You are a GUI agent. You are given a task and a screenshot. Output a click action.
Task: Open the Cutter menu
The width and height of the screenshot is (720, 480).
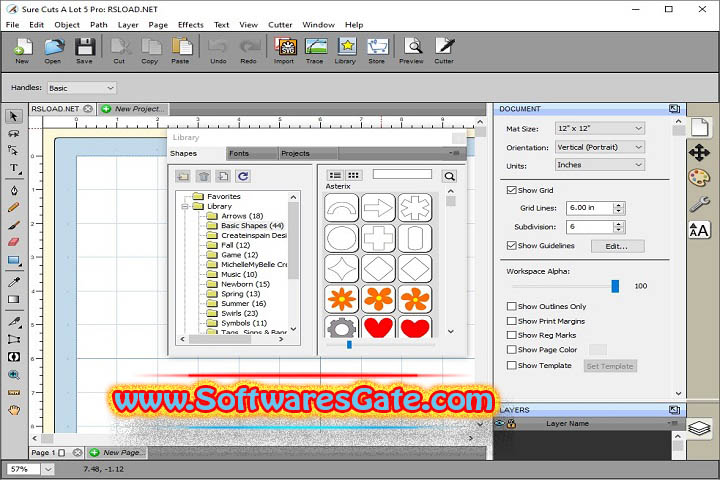tap(280, 25)
